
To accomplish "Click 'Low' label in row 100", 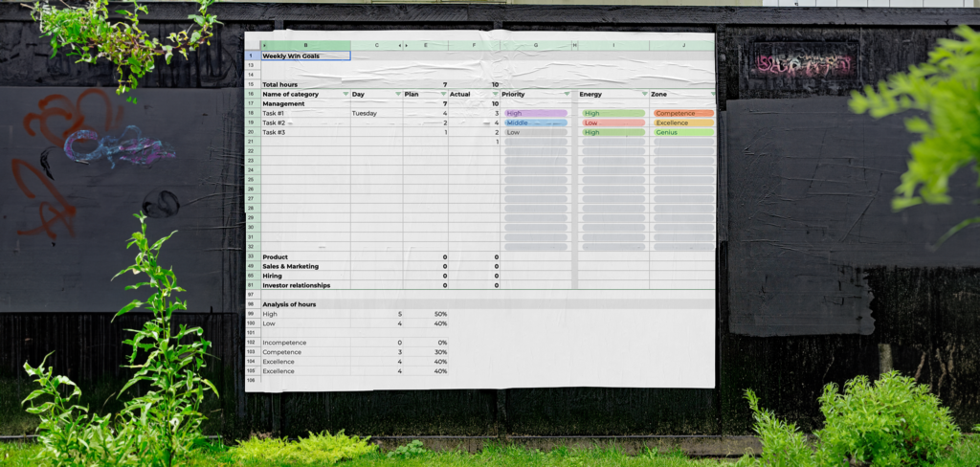I will point(269,323).
